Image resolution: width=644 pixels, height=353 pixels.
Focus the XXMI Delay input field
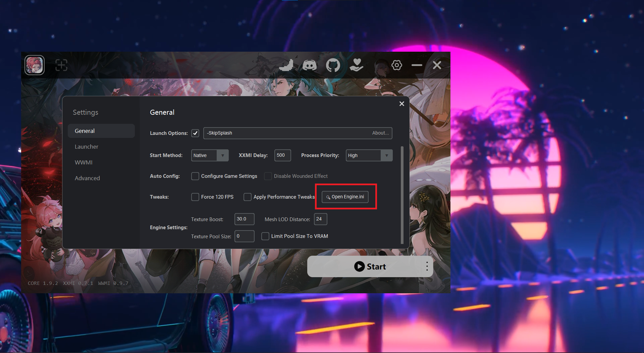pyautogui.click(x=283, y=155)
